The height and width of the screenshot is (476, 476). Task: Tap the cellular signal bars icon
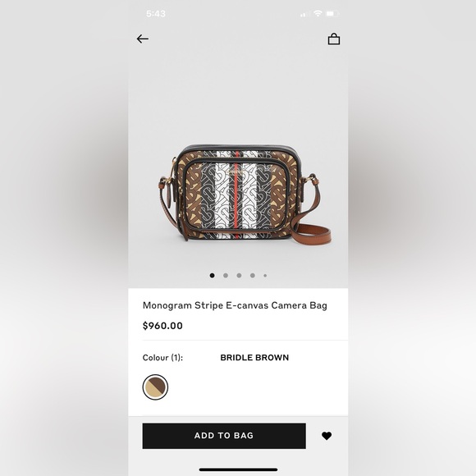coord(304,14)
